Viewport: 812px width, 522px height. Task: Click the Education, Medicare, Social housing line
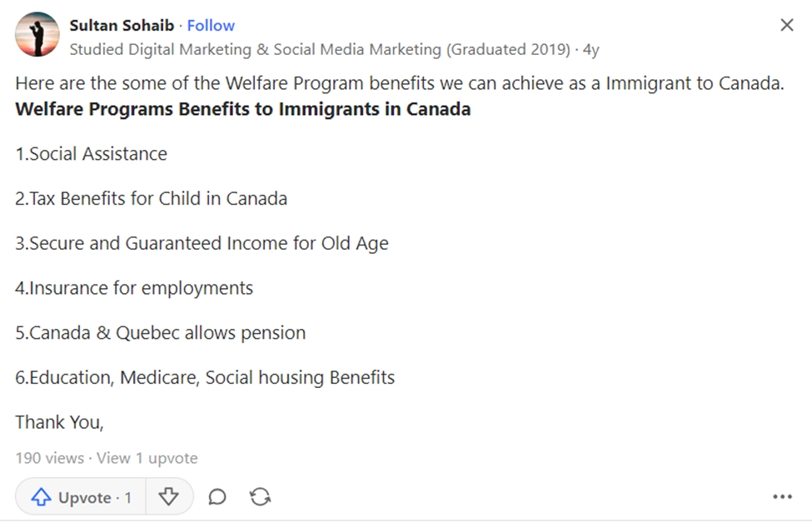click(205, 377)
